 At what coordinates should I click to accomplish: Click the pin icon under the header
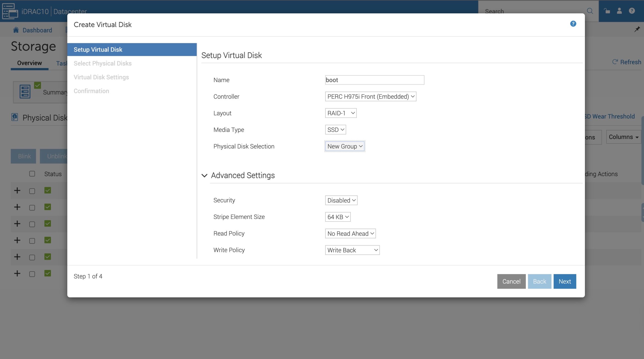click(x=637, y=29)
